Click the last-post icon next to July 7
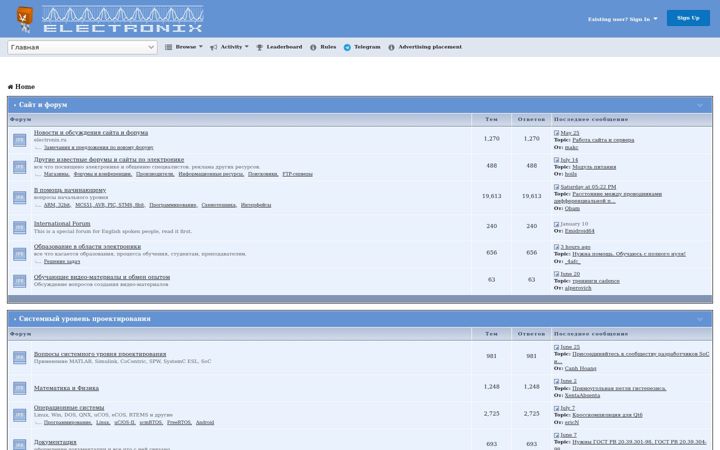The height and width of the screenshot is (450, 720). click(557, 408)
